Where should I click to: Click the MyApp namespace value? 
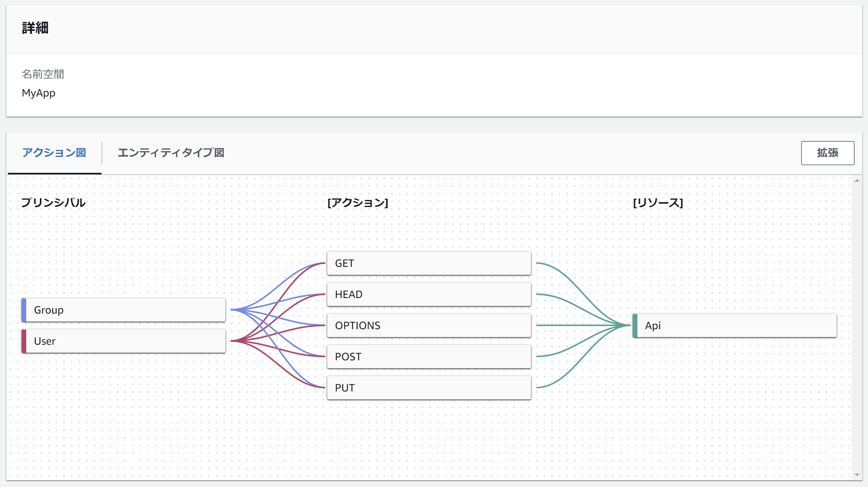coord(38,93)
